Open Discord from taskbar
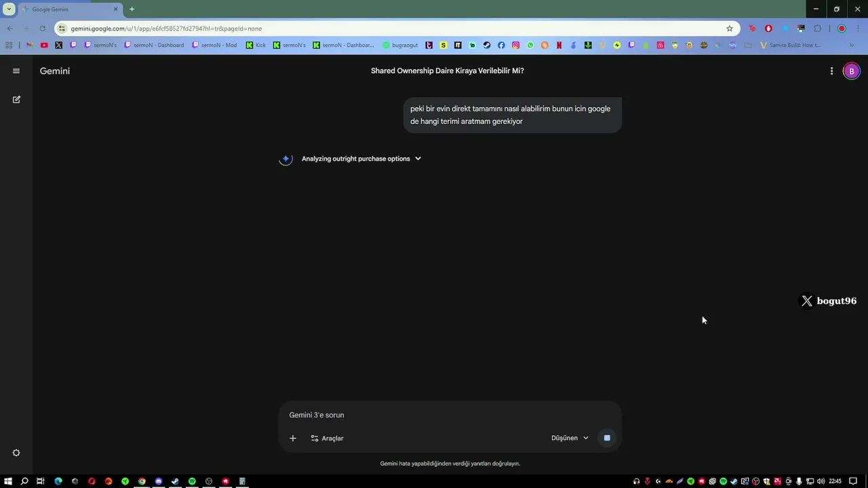 point(159,481)
